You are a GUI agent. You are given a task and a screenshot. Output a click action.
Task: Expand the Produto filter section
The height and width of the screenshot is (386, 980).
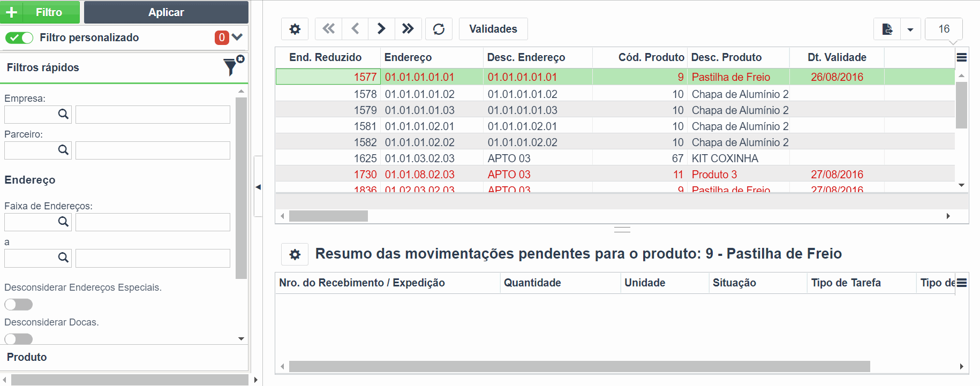click(124, 357)
